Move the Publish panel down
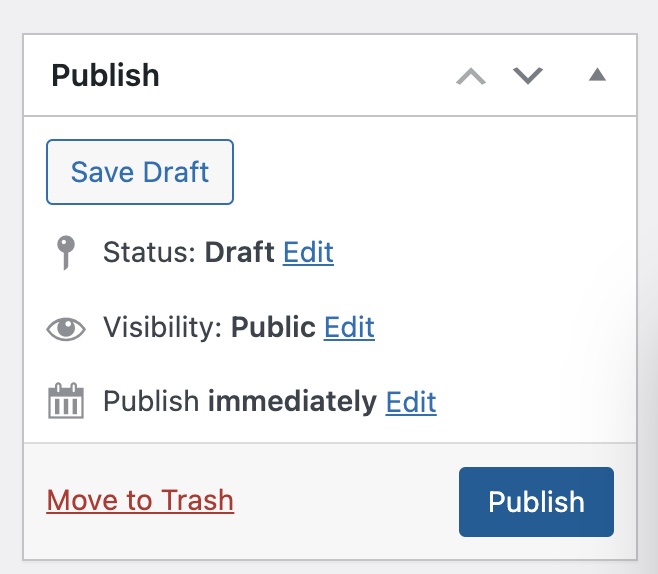This screenshot has width=658, height=574. (x=528, y=76)
